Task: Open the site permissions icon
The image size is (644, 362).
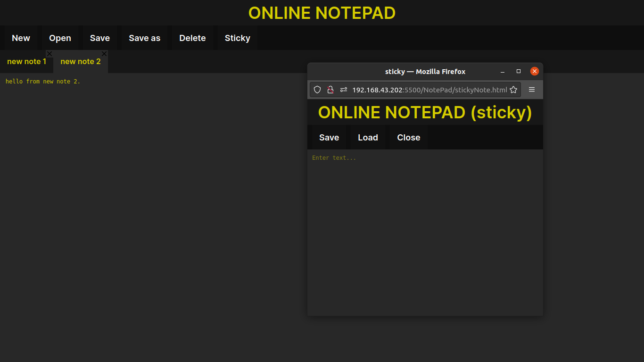Action: 344,90
